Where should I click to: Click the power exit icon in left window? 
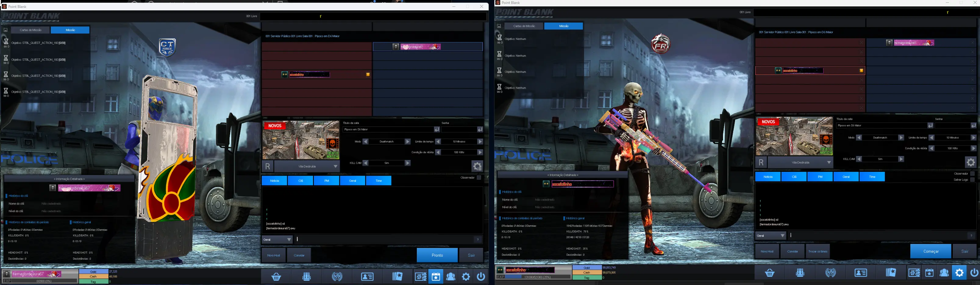pos(481,277)
